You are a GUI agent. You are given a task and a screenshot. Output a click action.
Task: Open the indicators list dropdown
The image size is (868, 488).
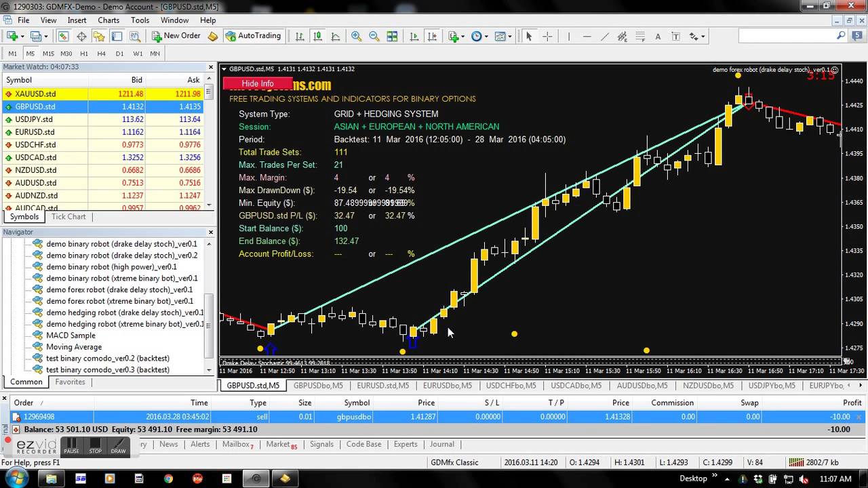[x=457, y=36]
